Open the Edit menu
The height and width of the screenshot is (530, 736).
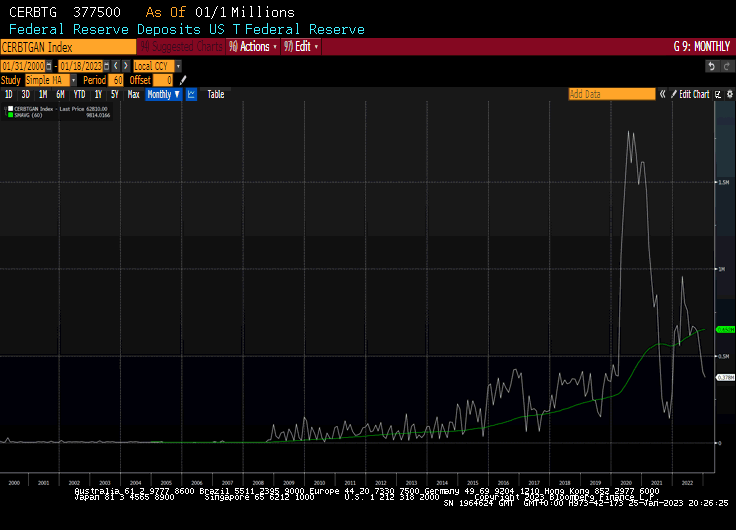302,46
